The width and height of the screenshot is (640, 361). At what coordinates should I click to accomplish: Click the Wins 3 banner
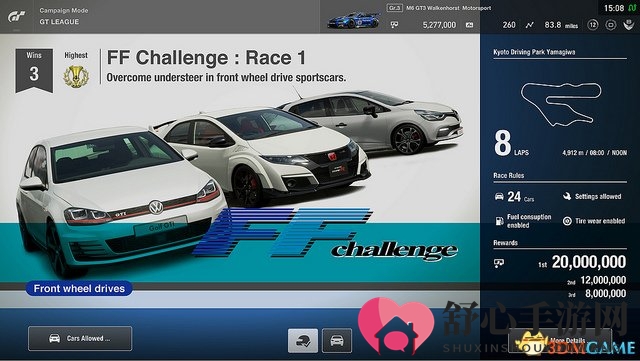point(34,70)
